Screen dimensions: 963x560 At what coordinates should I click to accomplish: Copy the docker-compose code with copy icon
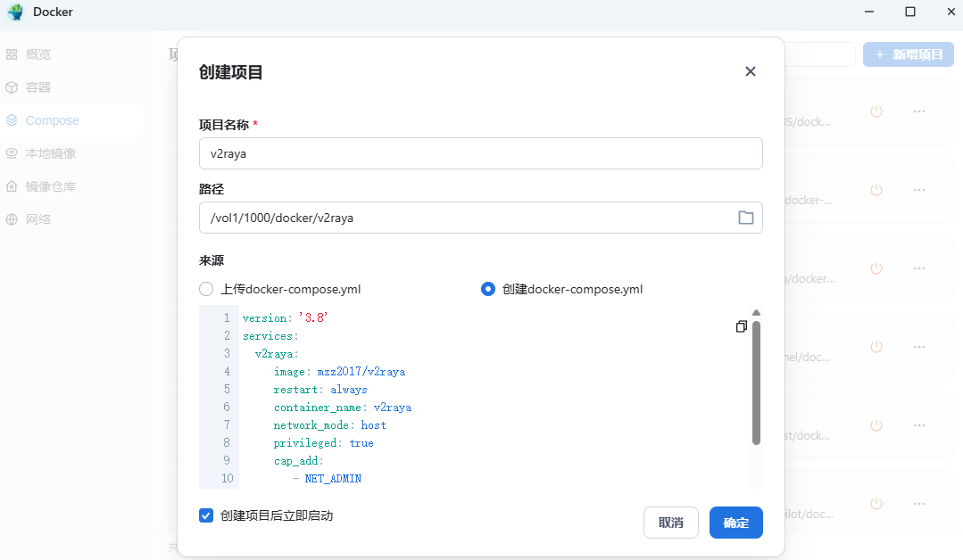click(741, 327)
